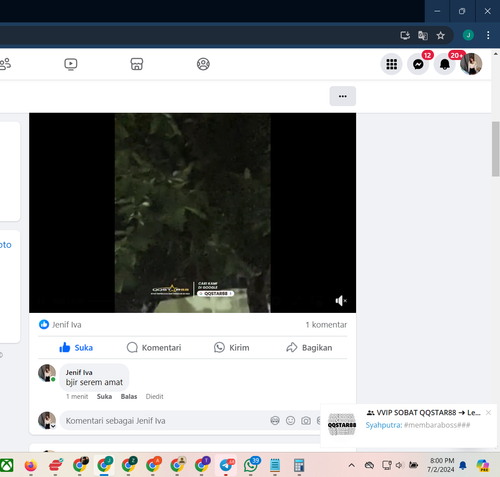View who liked: Jenif Iva
Viewport: 500px width, 477px height.
(x=66, y=325)
